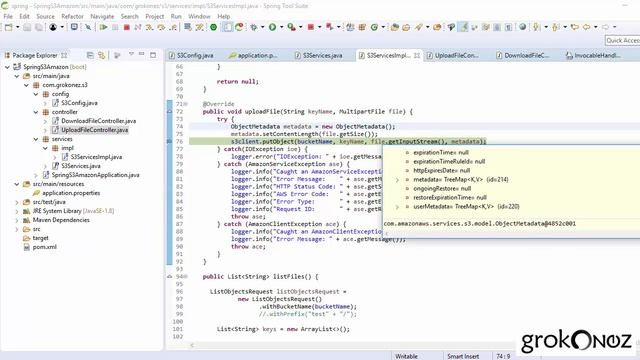Image resolution: width=640 pixels, height=360 pixels.
Task: Expand the JRE System Library node
Action: 17,211
